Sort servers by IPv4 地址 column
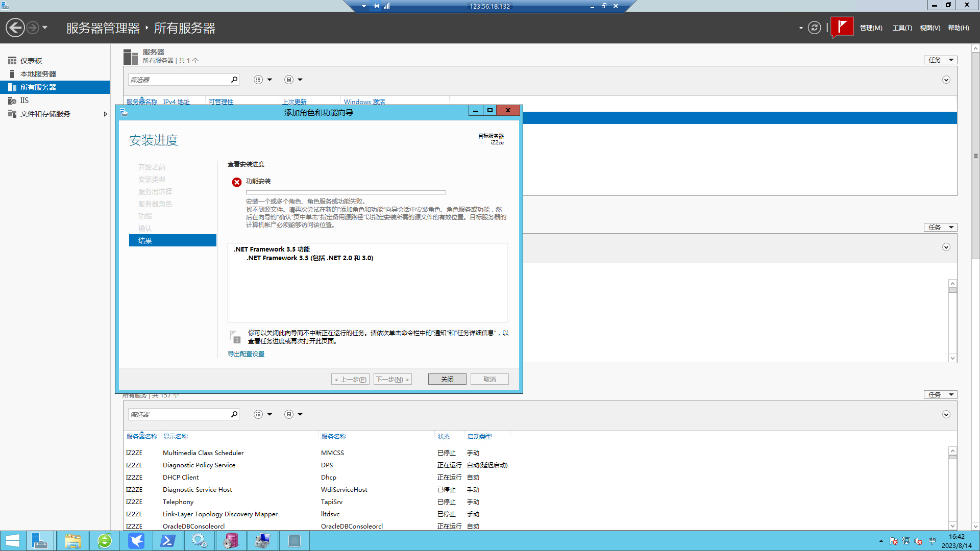This screenshot has height=551, width=980. (x=176, y=102)
